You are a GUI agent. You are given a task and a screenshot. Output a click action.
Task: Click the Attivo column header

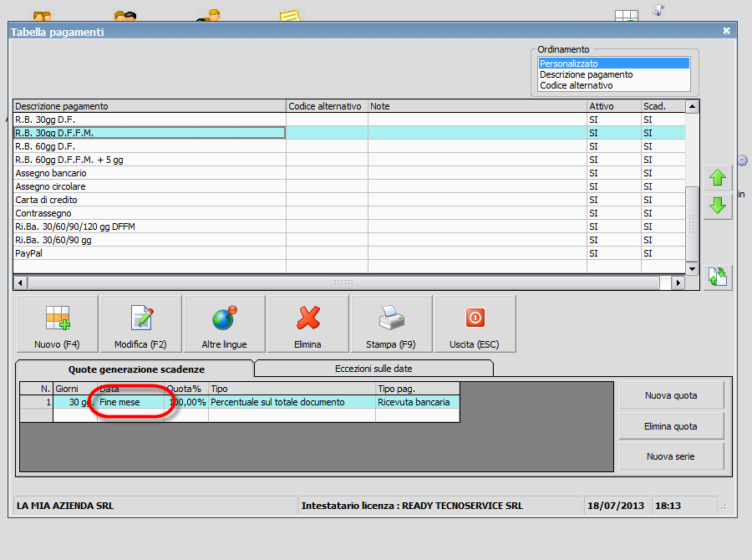point(614,106)
